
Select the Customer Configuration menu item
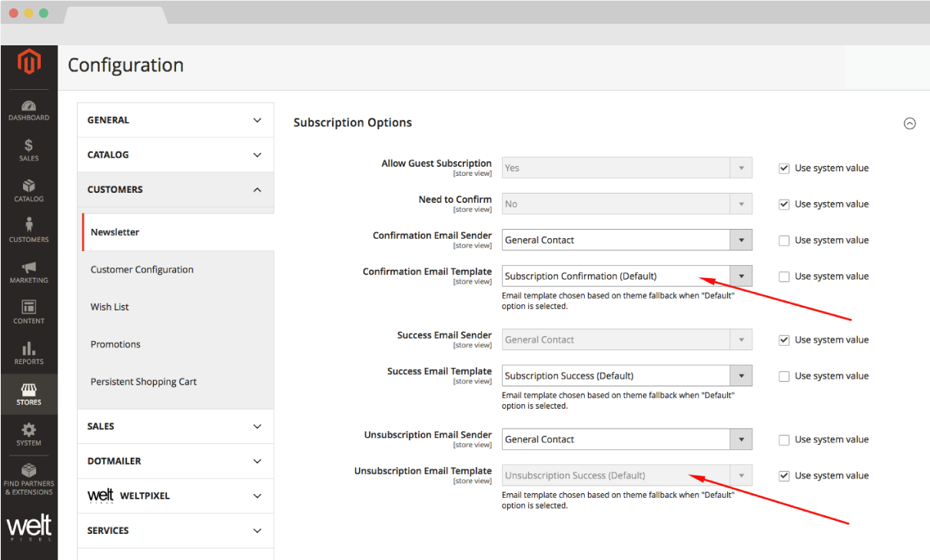click(142, 270)
